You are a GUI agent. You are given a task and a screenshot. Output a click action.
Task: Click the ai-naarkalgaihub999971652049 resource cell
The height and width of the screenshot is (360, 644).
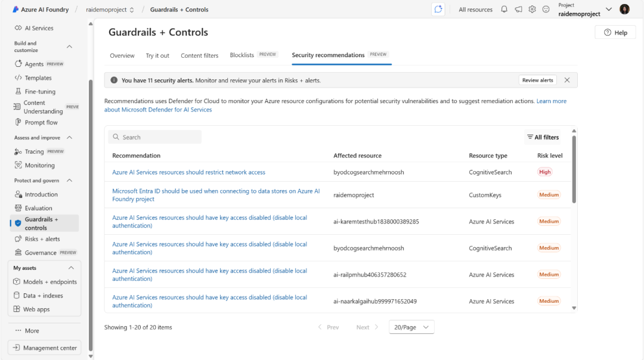(x=375, y=302)
